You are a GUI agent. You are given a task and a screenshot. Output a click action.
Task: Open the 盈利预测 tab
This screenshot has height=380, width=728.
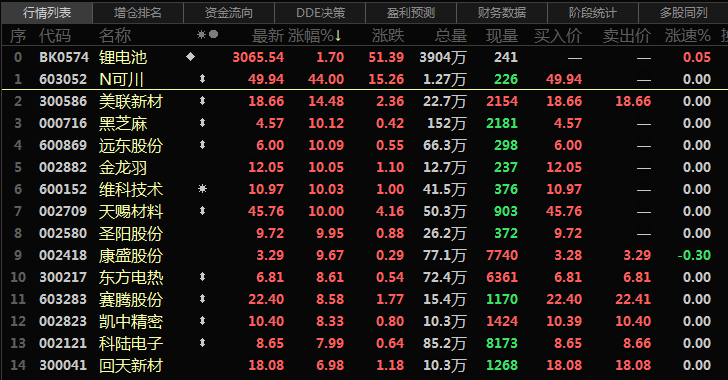[x=411, y=13]
